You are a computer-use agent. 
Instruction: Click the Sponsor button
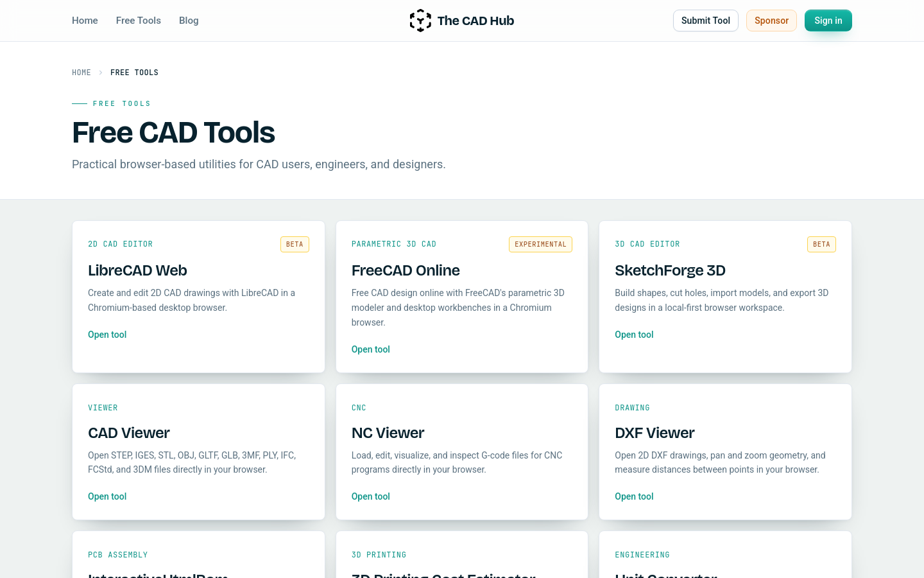771,21
